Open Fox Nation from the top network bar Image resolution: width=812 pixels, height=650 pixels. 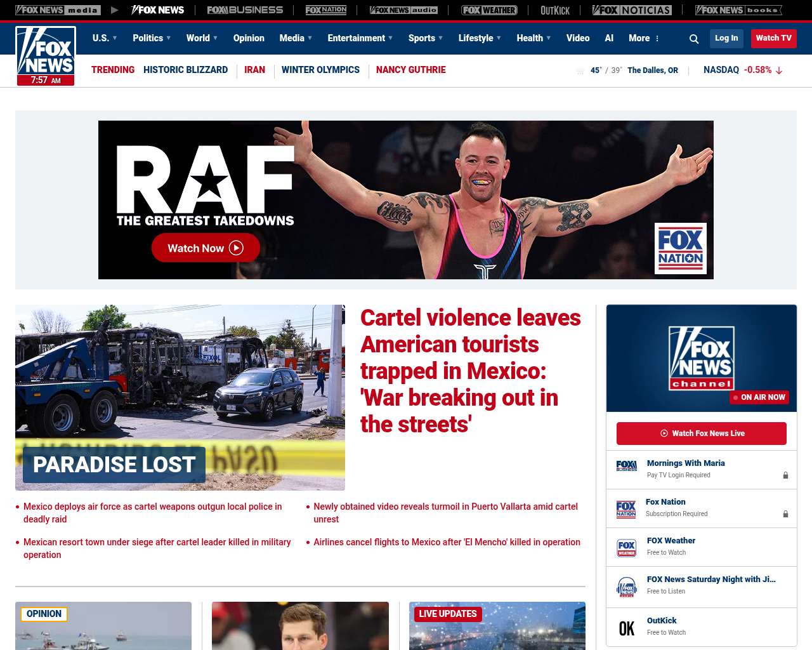(326, 10)
